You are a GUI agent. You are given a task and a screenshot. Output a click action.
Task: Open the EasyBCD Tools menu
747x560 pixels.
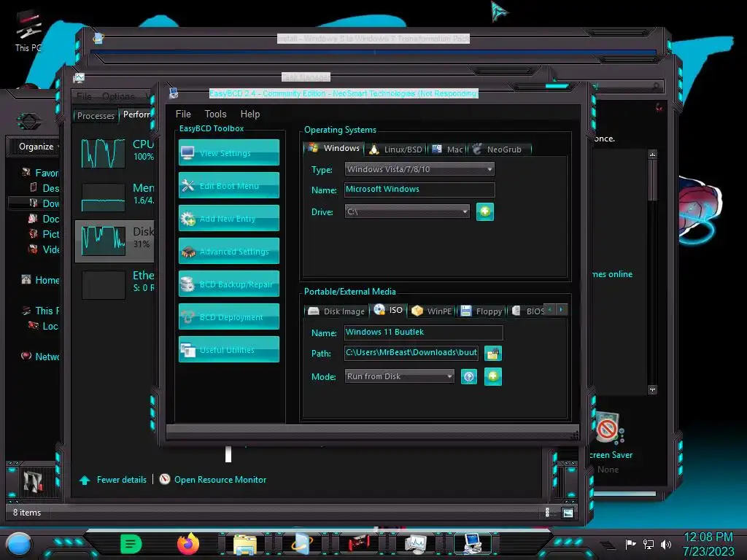(x=215, y=114)
